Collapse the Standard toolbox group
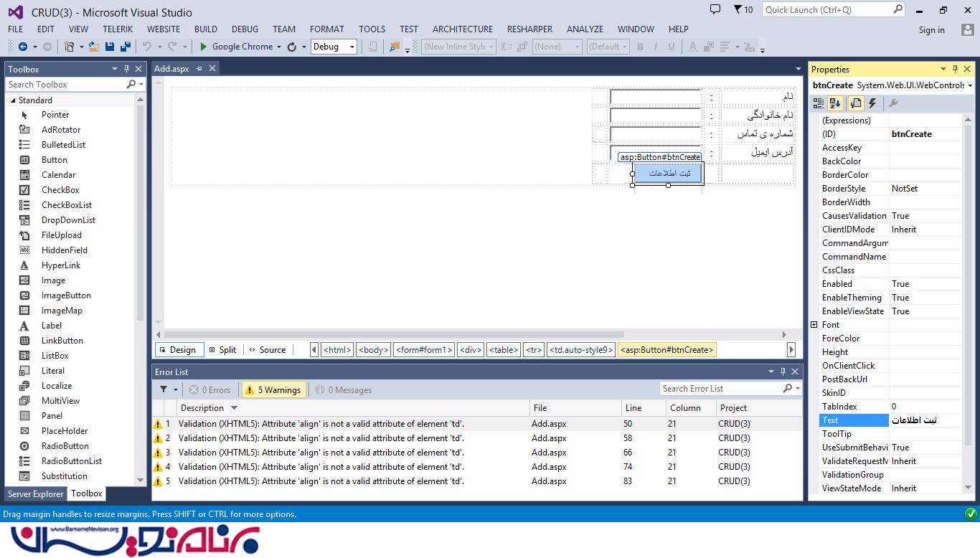This screenshot has height=558, width=980. [x=13, y=100]
